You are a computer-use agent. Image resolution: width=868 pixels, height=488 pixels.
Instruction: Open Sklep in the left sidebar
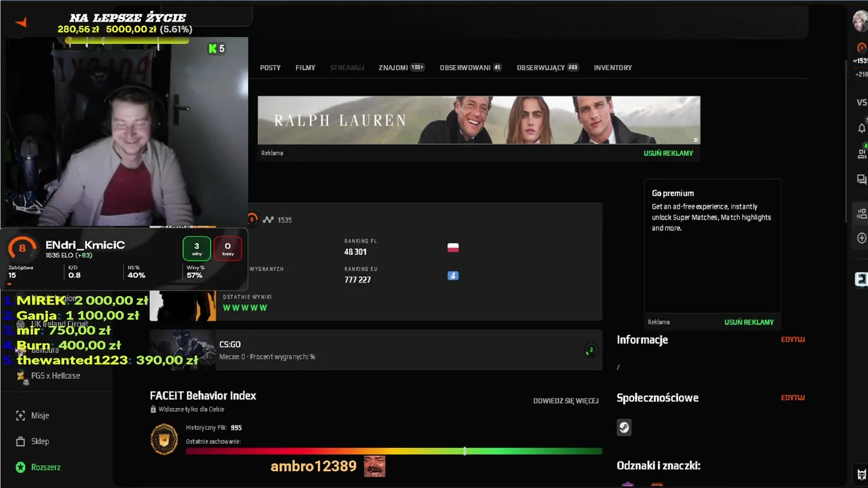coord(40,441)
